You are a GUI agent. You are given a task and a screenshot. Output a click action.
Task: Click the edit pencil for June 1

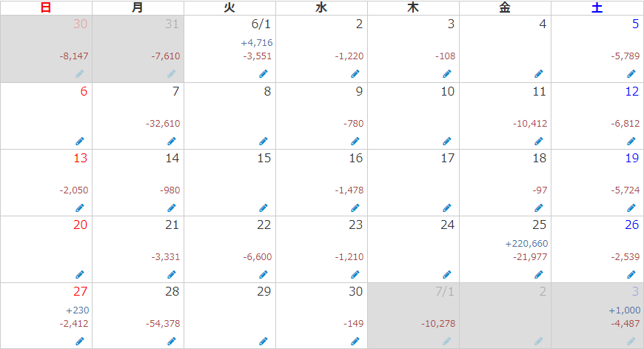point(264,74)
